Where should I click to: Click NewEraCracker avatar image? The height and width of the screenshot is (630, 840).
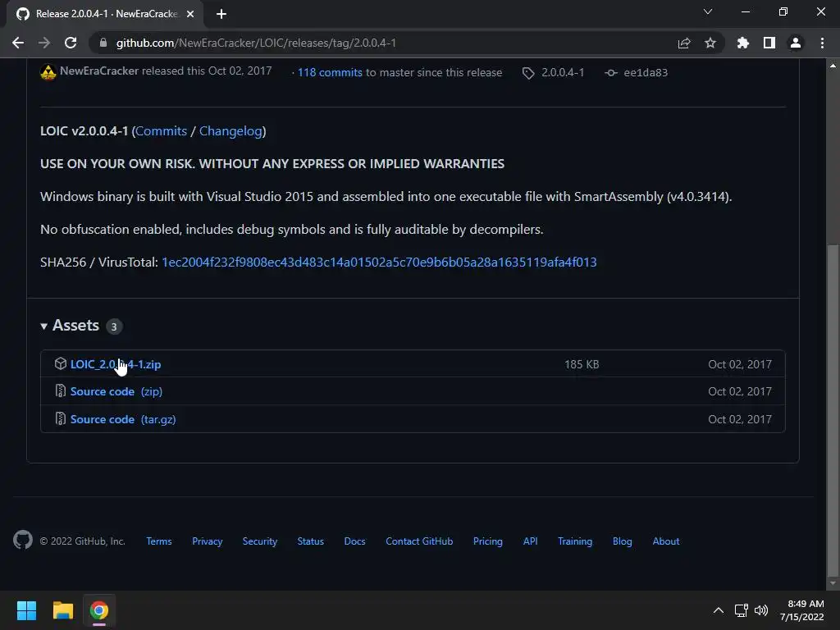tap(48, 72)
